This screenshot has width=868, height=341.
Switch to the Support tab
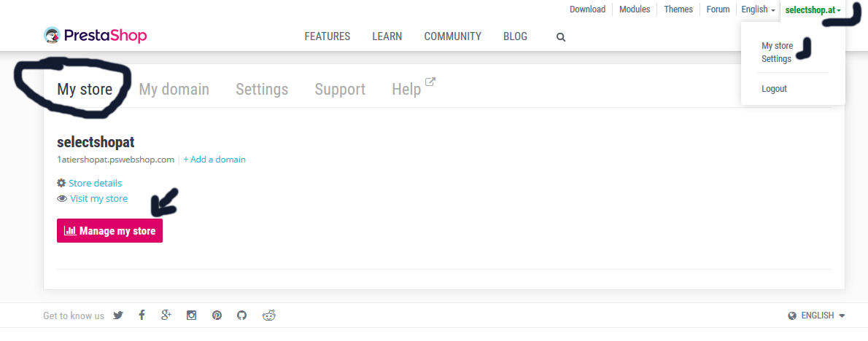pos(340,89)
